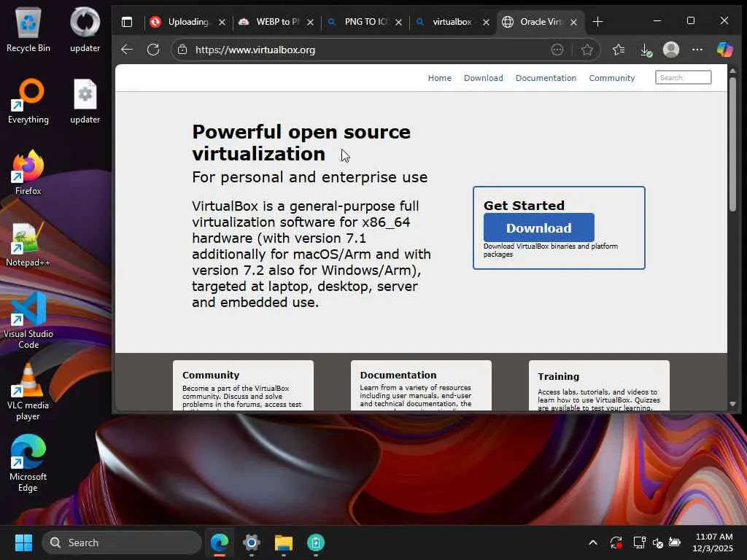The image size is (747, 560).
Task: Open the display tray icon
Action: coord(639,542)
